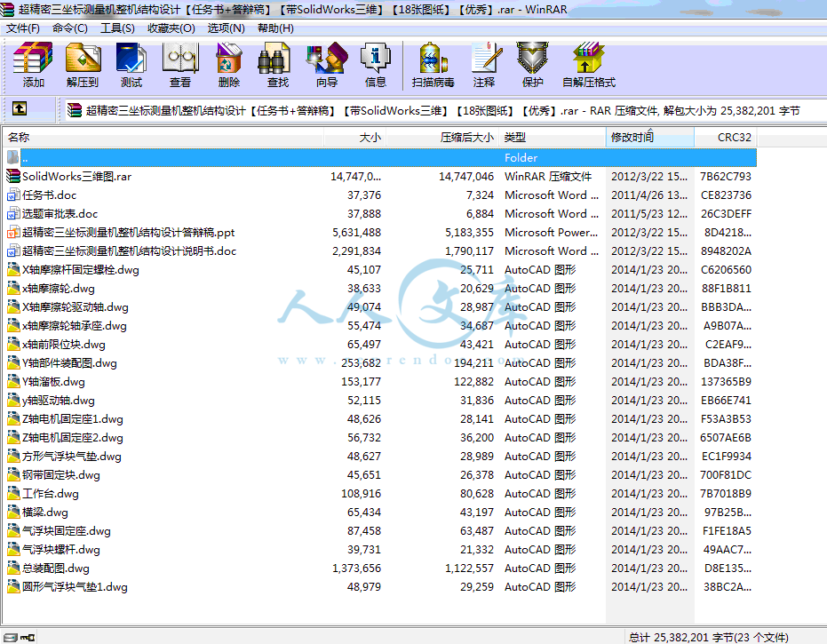Open the 选项(N) menu
The height and width of the screenshot is (644, 827).
pos(226,28)
